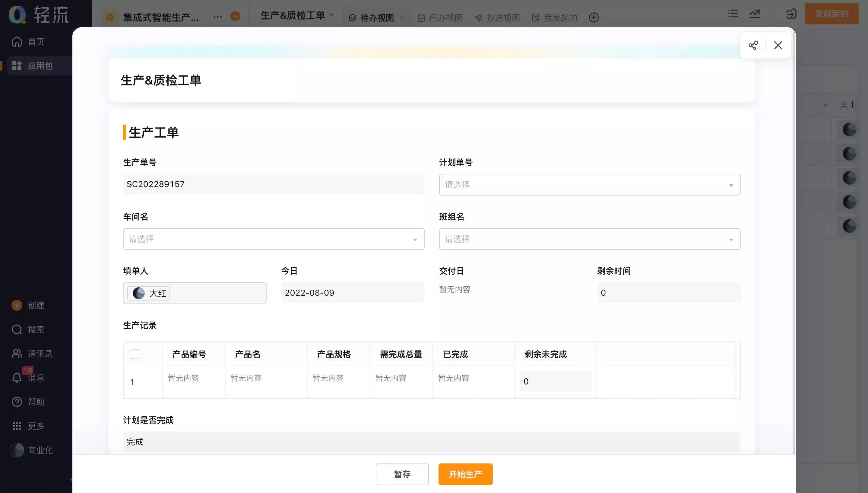The image size is (868, 493).
Task: Expand the 计划单号 dropdown
Action: click(x=589, y=185)
